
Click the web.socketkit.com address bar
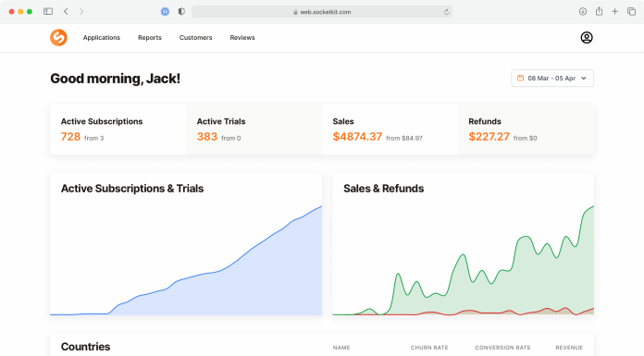(322, 12)
